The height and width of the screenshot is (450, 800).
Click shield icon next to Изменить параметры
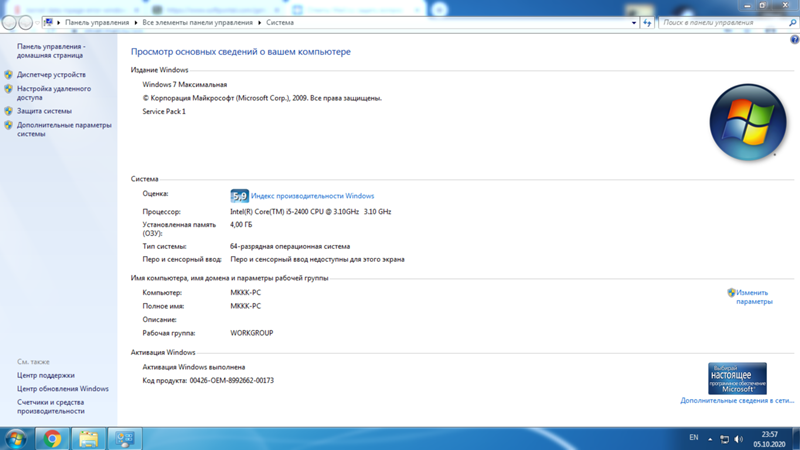click(x=731, y=293)
